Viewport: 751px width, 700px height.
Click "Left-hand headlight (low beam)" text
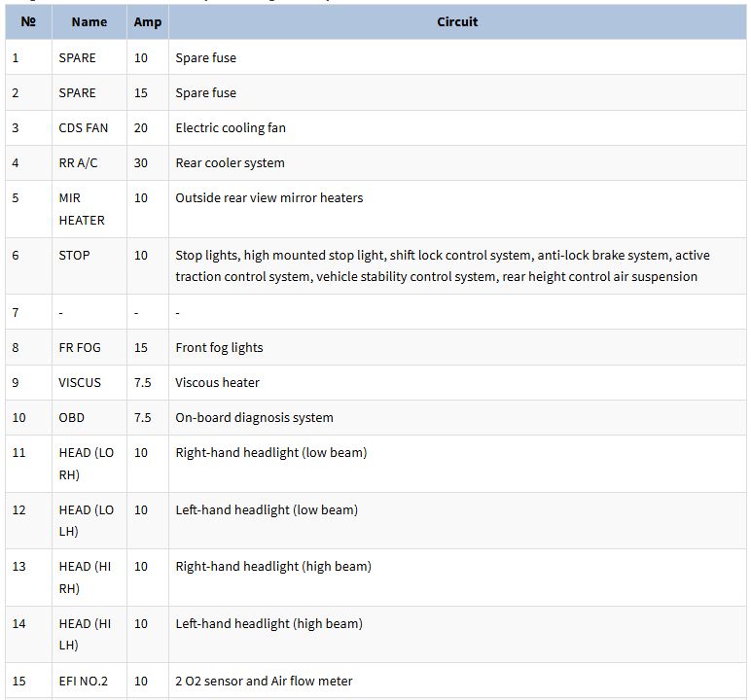[x=267, y=509]
